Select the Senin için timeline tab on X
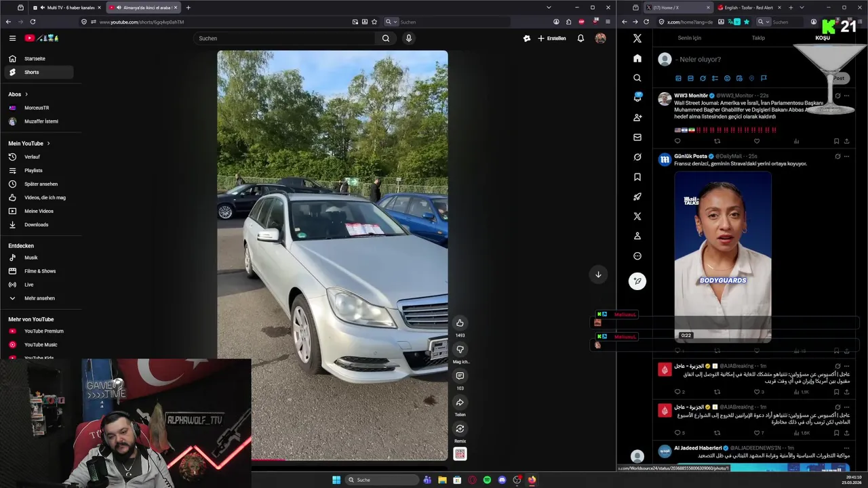Viewport: 868px width, 488px height. click(x=689, y=38)
